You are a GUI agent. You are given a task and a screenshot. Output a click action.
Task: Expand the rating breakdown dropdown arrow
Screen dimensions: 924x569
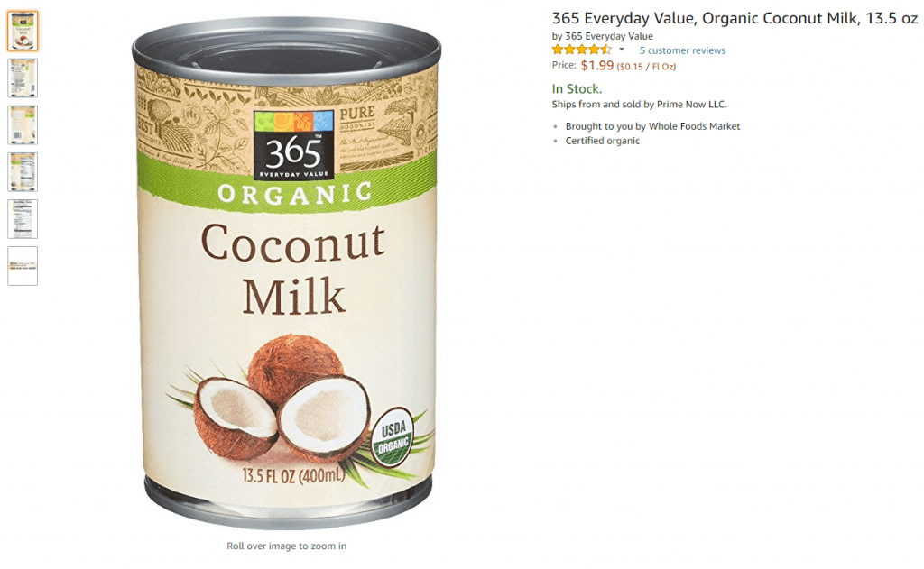(x=621, y=50)
